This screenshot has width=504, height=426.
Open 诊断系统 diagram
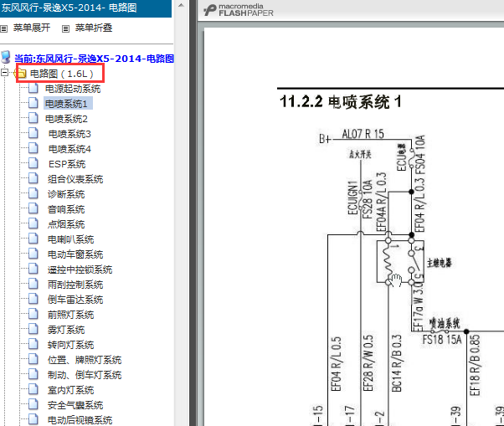tap(66, 194)
